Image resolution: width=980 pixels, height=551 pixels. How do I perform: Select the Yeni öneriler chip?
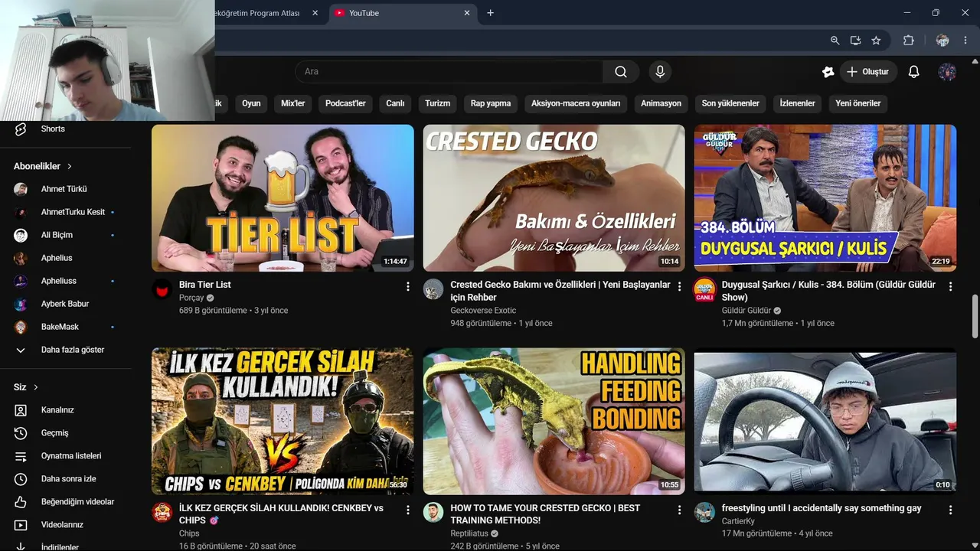pos(857,103)
